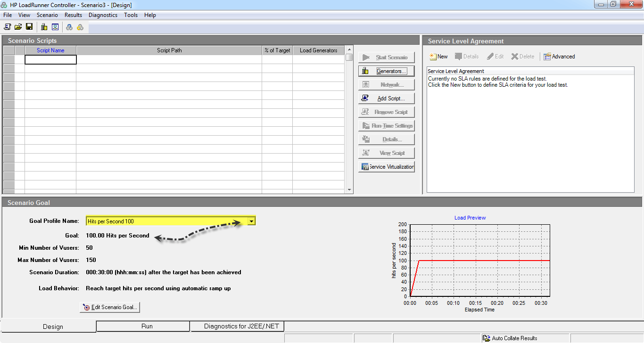Viewport: 644px width, 343px height.
Task: Click the Generators... button
Action: point(387,71)
